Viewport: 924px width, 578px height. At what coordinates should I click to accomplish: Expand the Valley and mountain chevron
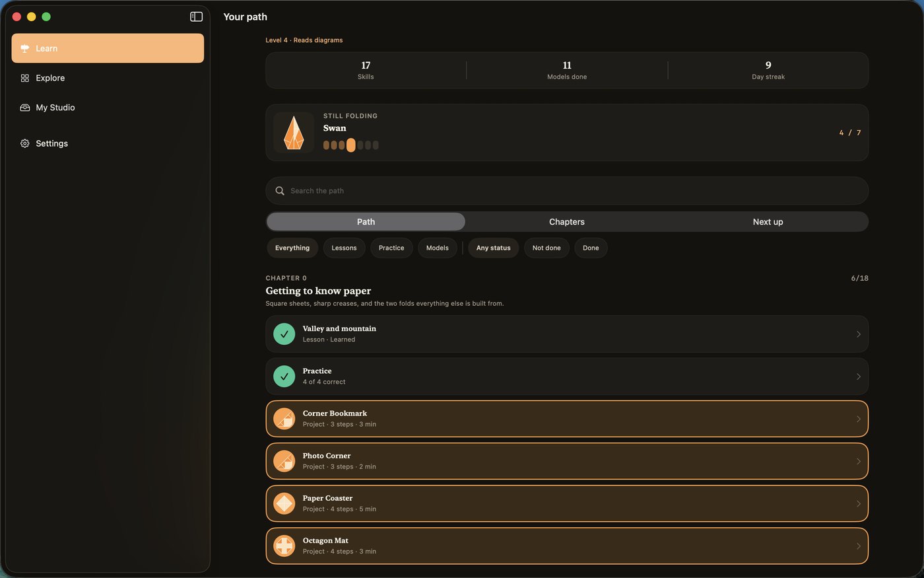pyautogui.click(x=858, y=334)
